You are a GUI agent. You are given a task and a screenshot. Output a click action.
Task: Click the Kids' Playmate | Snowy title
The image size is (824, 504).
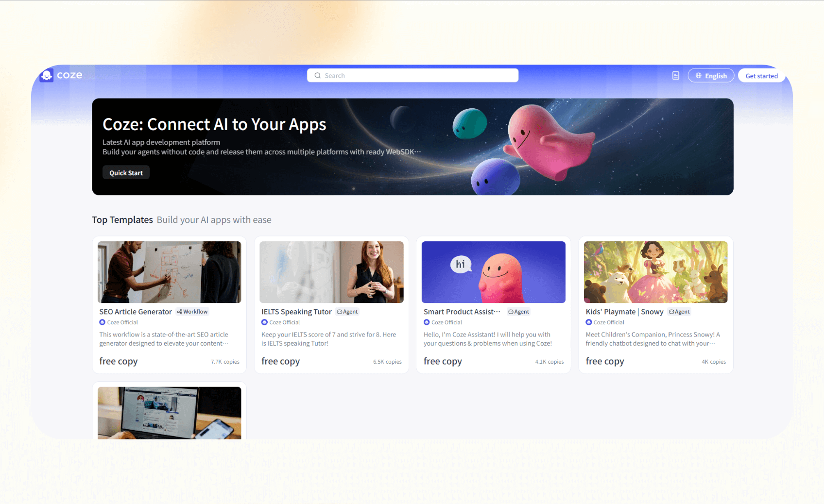point(624,312)
